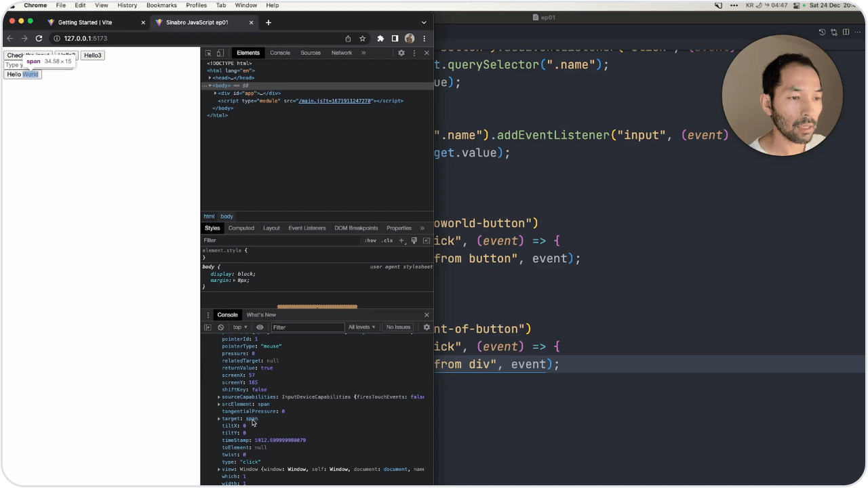Switch to the Elements tab
The width and height of the screenshot is (868, 488).
click(248, 53)
